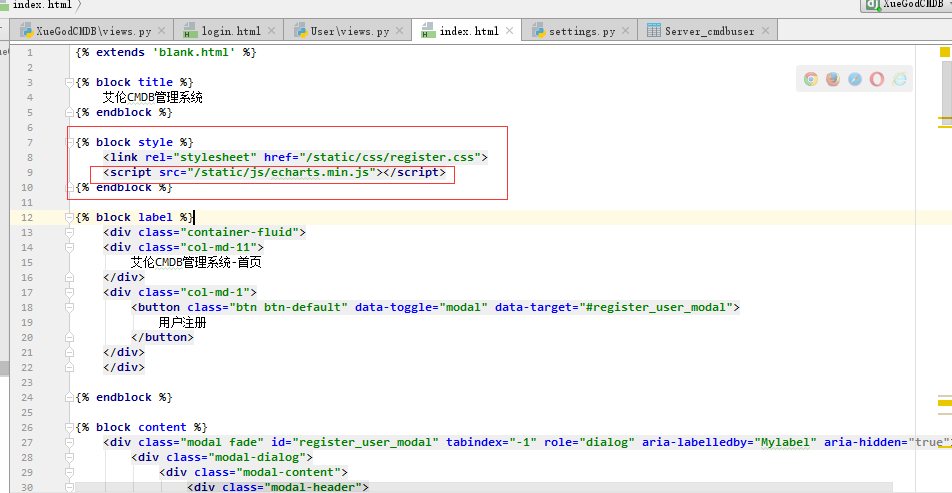This screenshot has width=952, height=493.
Task: Click the title text 艾伦CMDB管理系统 on line 4
Action: tap(152, 97)
